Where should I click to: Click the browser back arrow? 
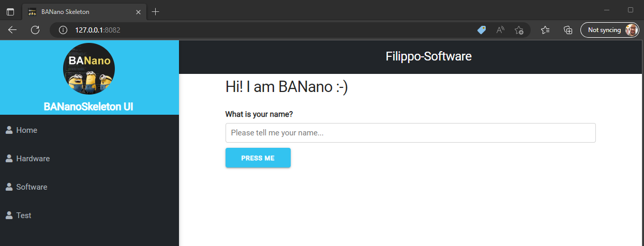(12, 30)
